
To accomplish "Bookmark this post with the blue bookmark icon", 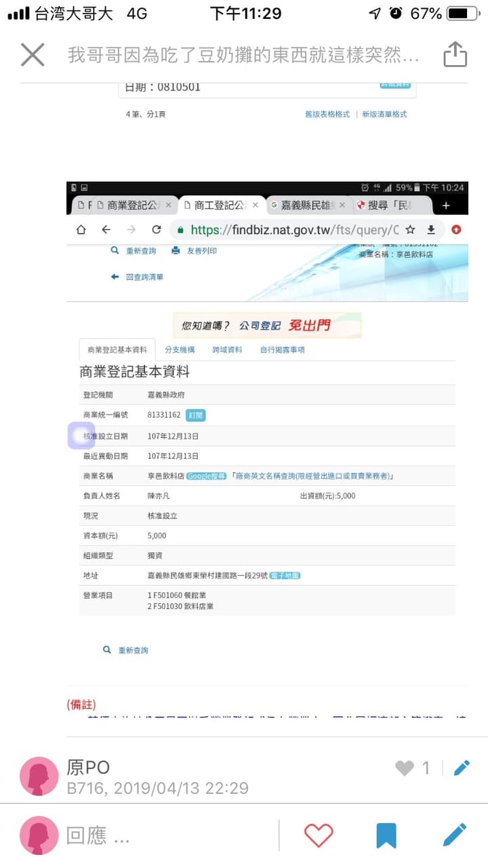I will tap(386, 835).
